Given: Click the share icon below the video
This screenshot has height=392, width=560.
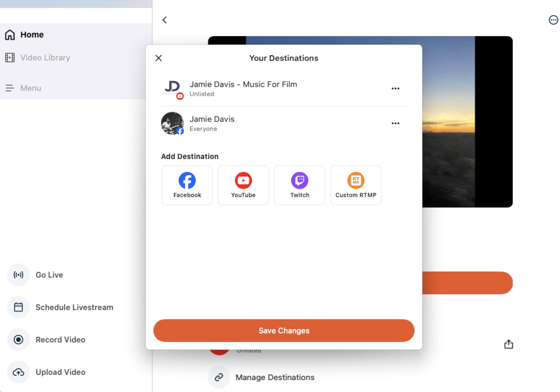Looking at the screenshot, I should pos(509,344).
